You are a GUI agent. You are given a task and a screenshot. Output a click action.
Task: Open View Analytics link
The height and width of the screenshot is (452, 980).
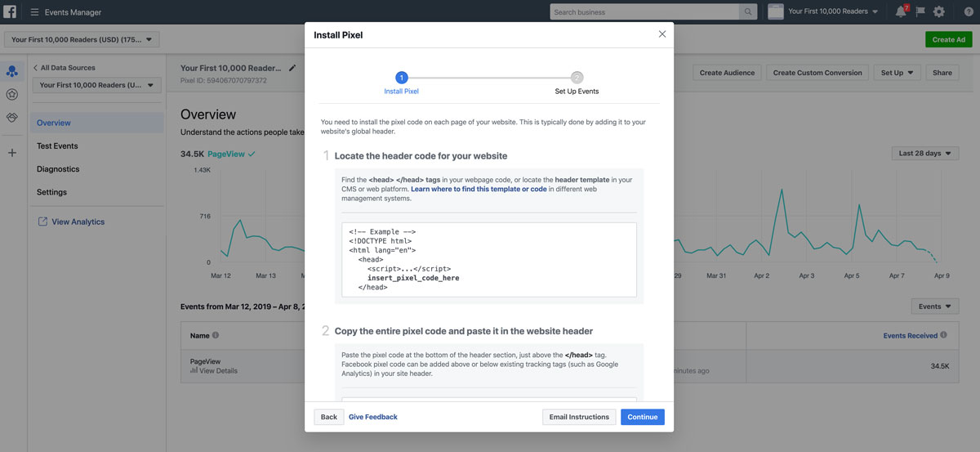pyautogui.click(x=78, y=222)
